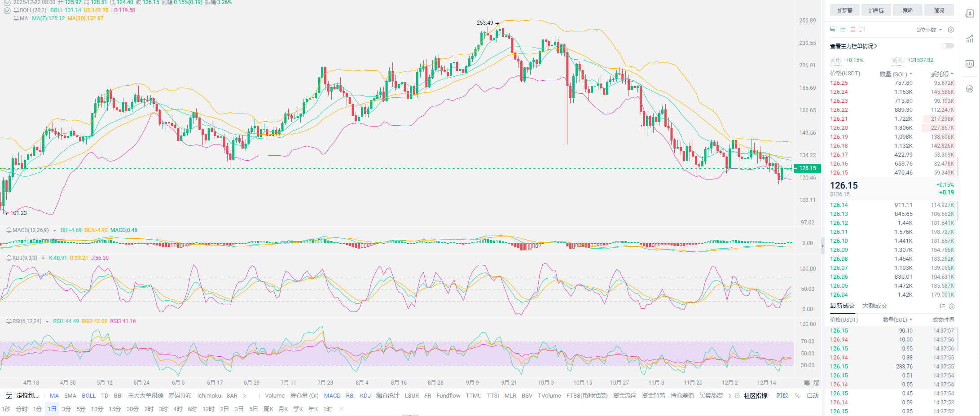This screenshot has height=416, width=980.
Task: Switch to the 大额成交 tab
Action: point(875,306)
